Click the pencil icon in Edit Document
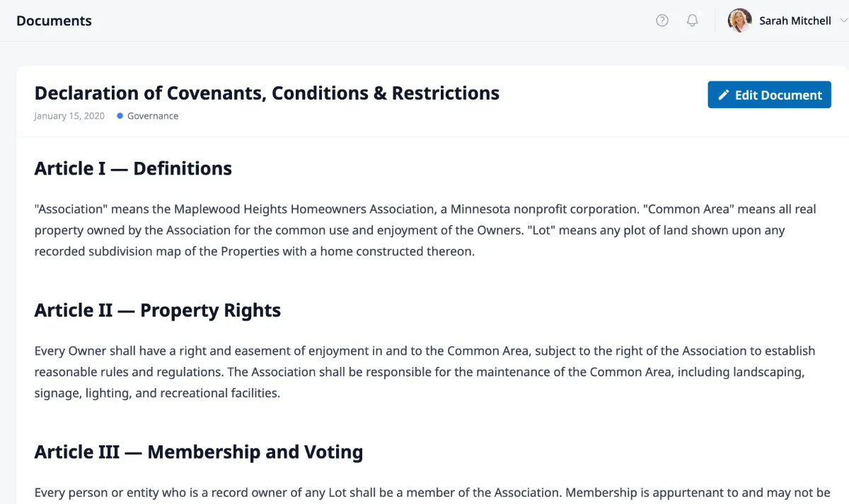The height and width of the screenshot is (504, 849). coord(723,95)
